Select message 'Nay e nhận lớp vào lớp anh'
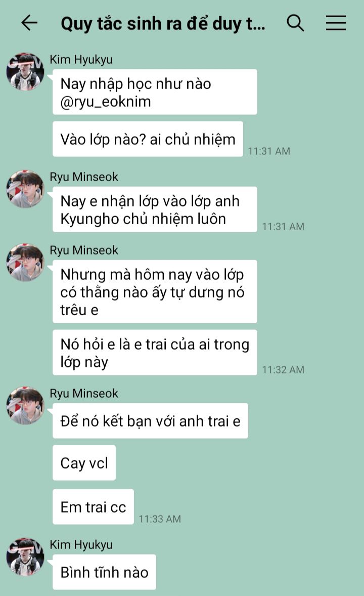This screenshot has height=596, width=364. point(155,209)
